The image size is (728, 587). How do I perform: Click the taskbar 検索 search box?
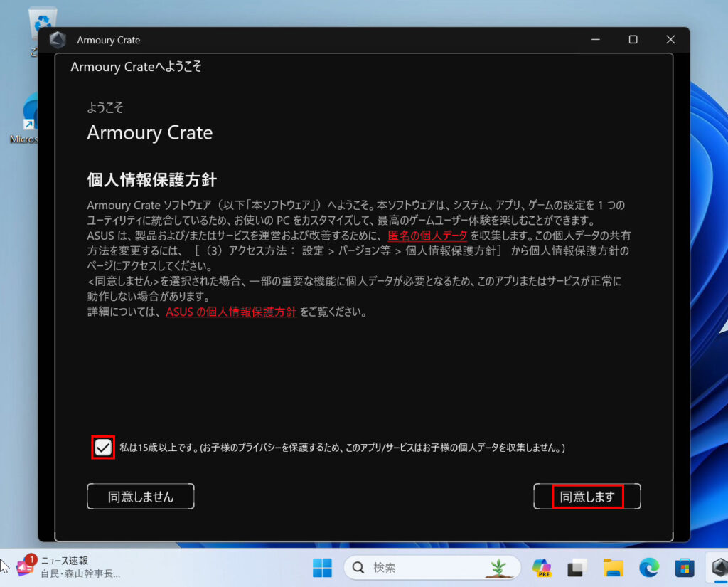point(432,568)
